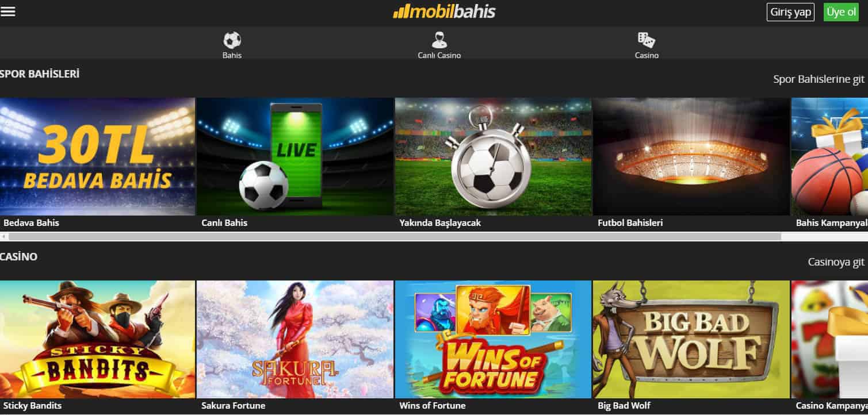Click the left scroll arrow on horizontal scrollbar
868x415 pixels.
click(4, 236)
